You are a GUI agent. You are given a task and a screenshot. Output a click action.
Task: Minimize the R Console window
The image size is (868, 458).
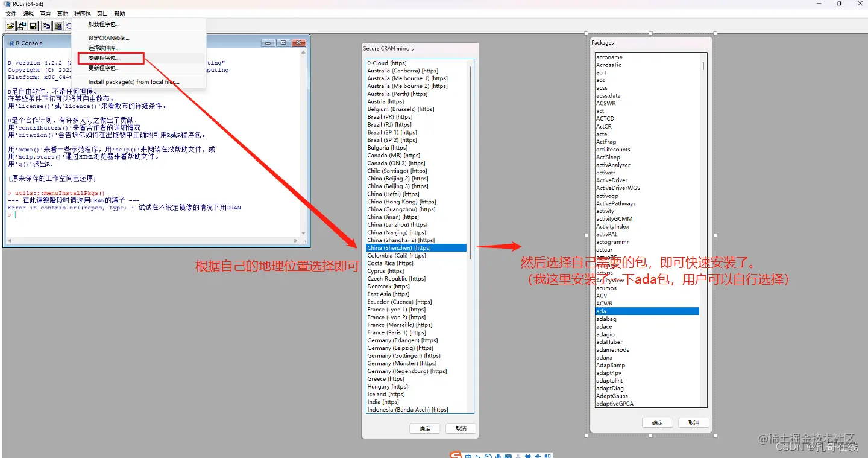pyautogui.click(x=269, y=43)
